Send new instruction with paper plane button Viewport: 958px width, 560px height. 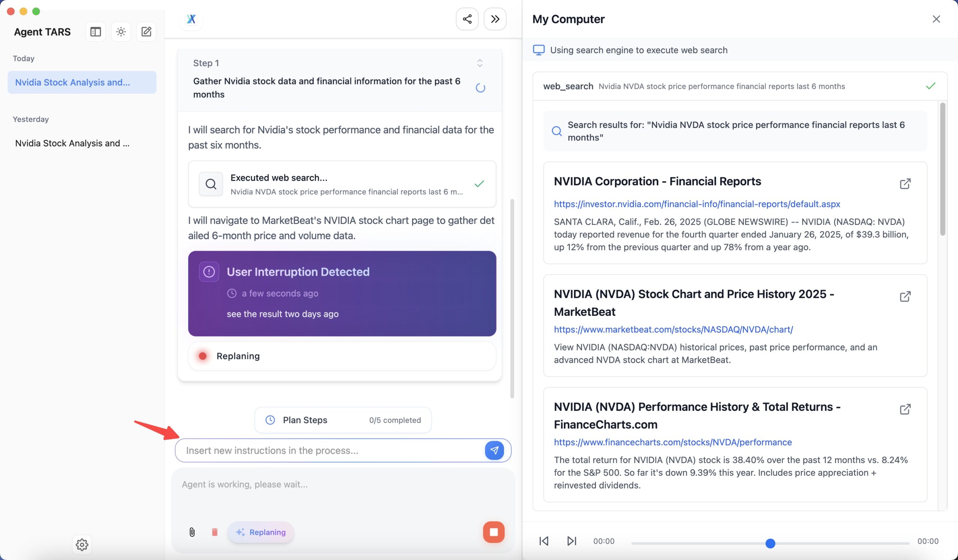494,450
